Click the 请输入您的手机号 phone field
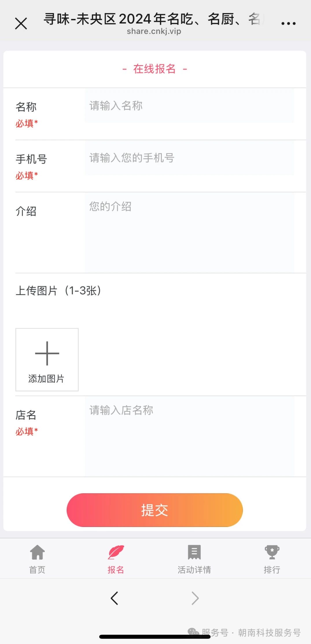 point(189,158)
